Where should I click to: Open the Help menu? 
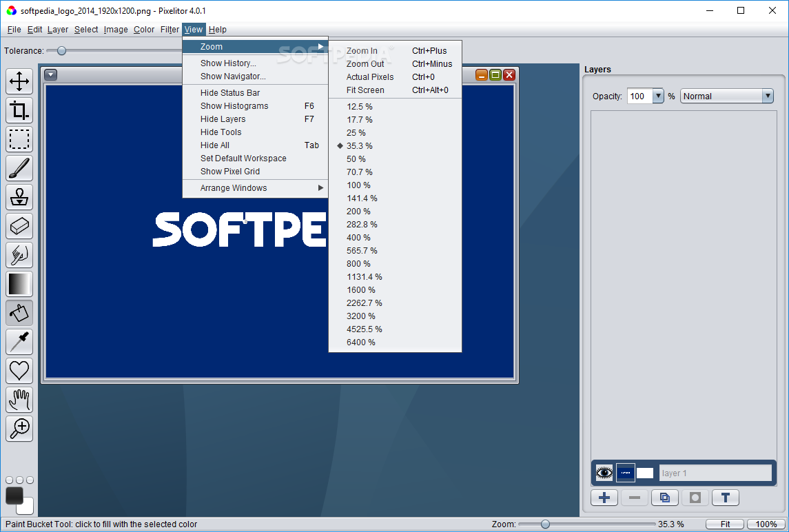217,30
